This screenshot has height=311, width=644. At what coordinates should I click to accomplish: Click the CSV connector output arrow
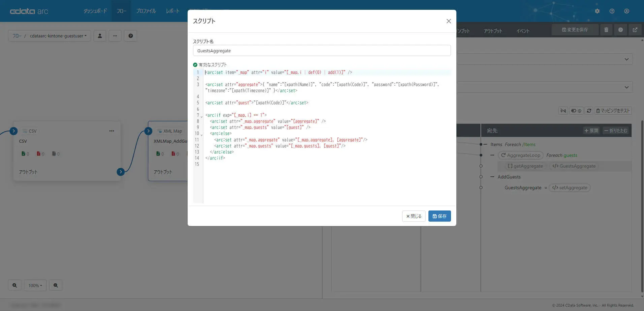pyautogui.click(x=121, y=172)
